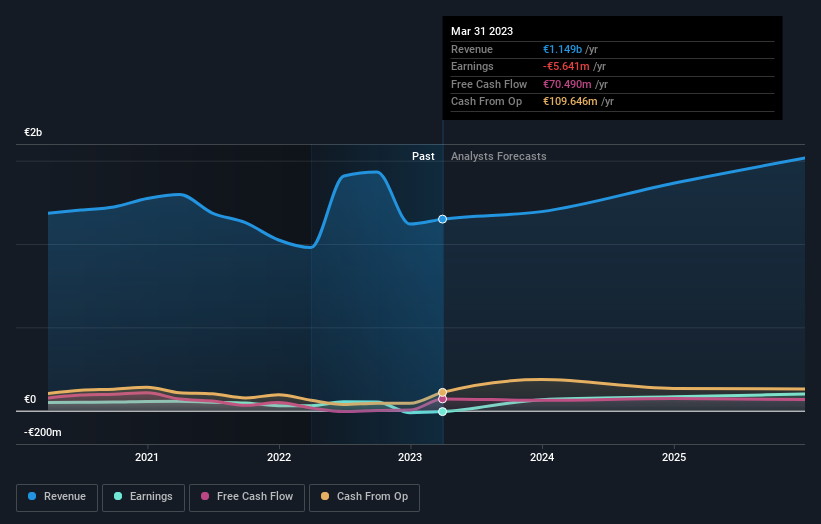Click the Analysts Forecasts label
821x524 pixels.
(x=498, y=157)
